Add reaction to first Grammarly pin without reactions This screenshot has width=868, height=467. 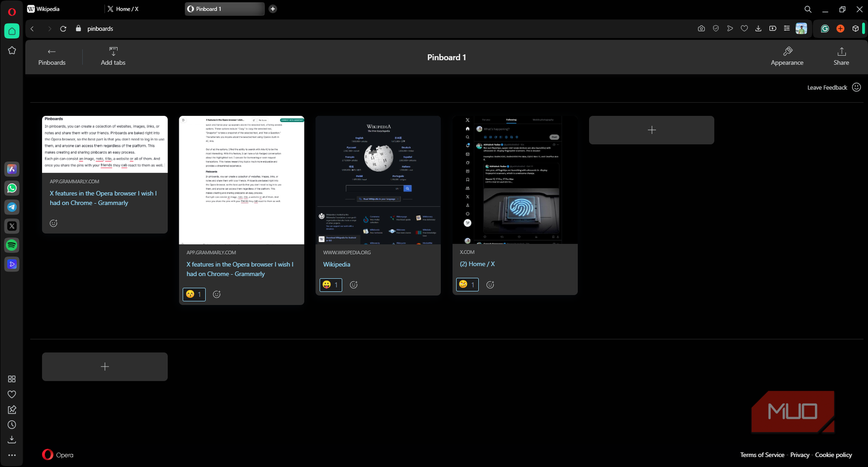click(53, 223)
